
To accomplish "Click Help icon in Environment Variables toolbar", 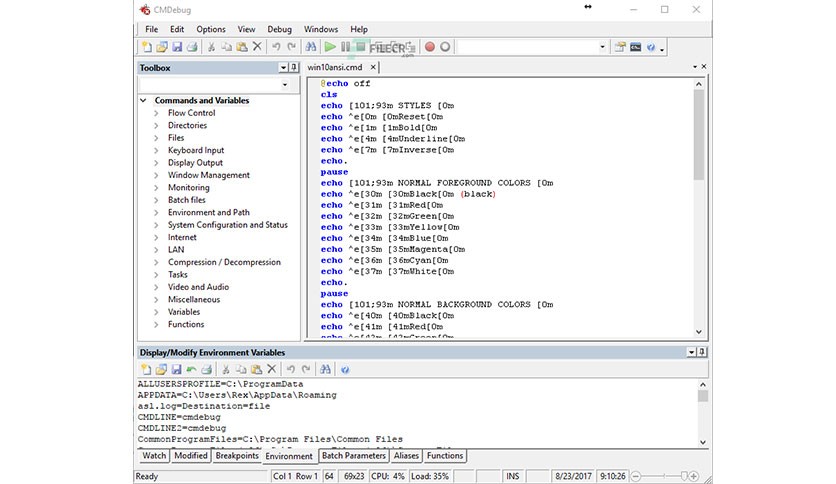I will pos(345,369).
